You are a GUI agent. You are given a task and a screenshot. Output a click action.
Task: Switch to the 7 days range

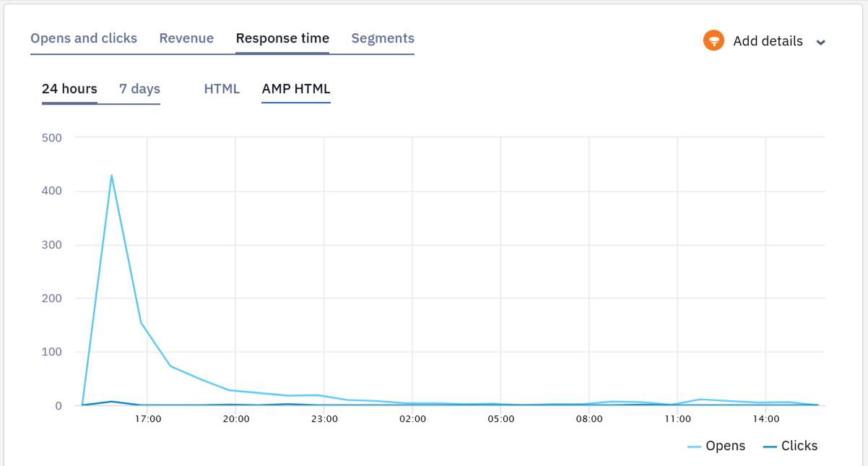click(x=139, y=89)
